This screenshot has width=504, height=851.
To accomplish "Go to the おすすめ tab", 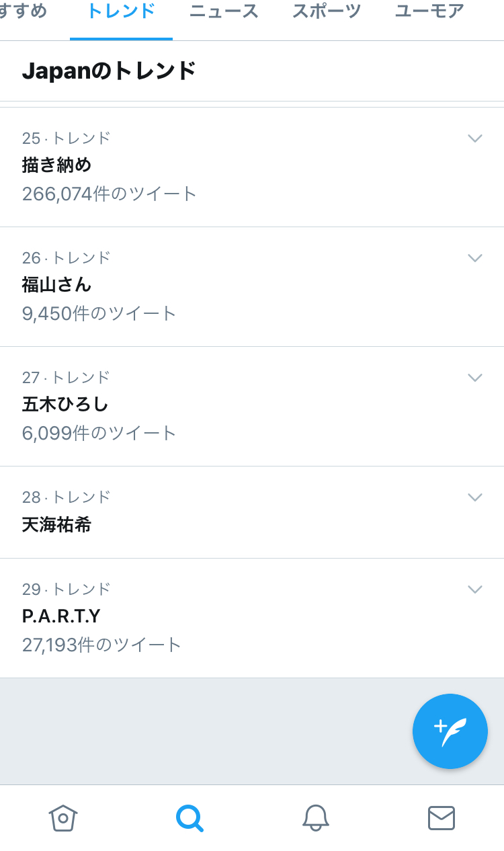I will click(x=24, y=12).
